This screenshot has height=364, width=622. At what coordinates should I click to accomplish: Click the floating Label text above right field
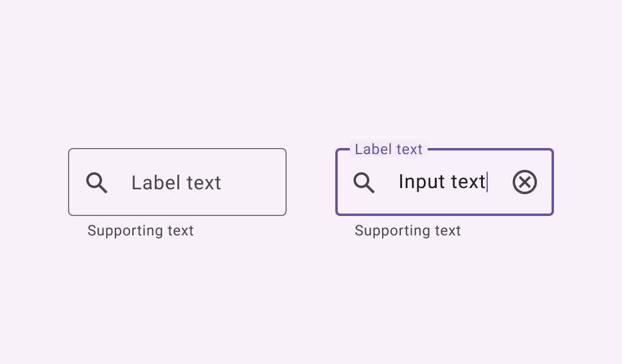point(388,149)
